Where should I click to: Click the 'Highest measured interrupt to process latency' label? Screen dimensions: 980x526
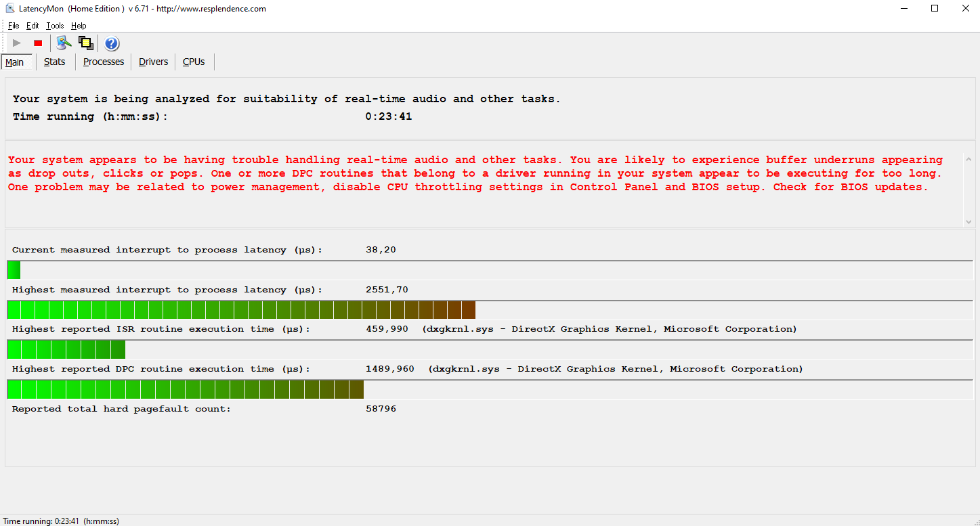pyautogui.click(x=167, y=290)
